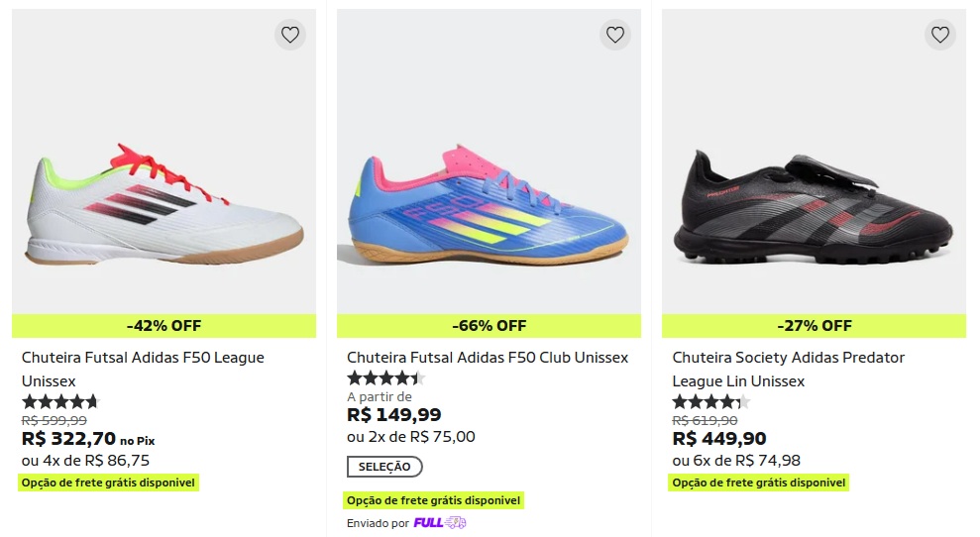Click the FULL shipping truck icon
980x537 pixels.
coord(455,523)
